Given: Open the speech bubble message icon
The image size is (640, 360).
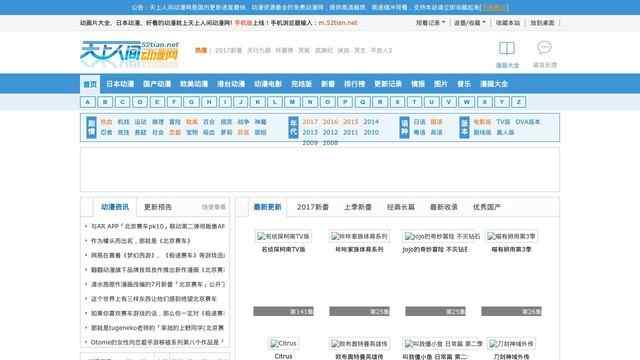Looking at the screenshot, I should (544, 48).
